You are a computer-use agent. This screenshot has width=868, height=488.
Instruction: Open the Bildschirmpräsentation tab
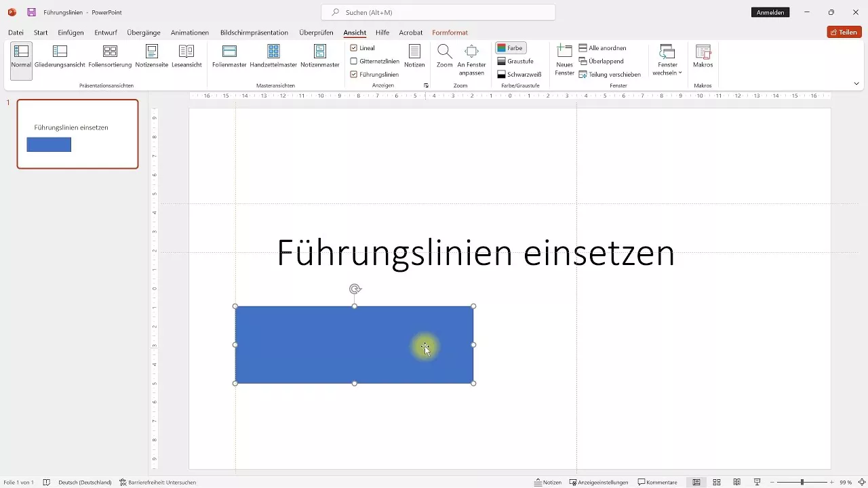click(x=254, y=33)
